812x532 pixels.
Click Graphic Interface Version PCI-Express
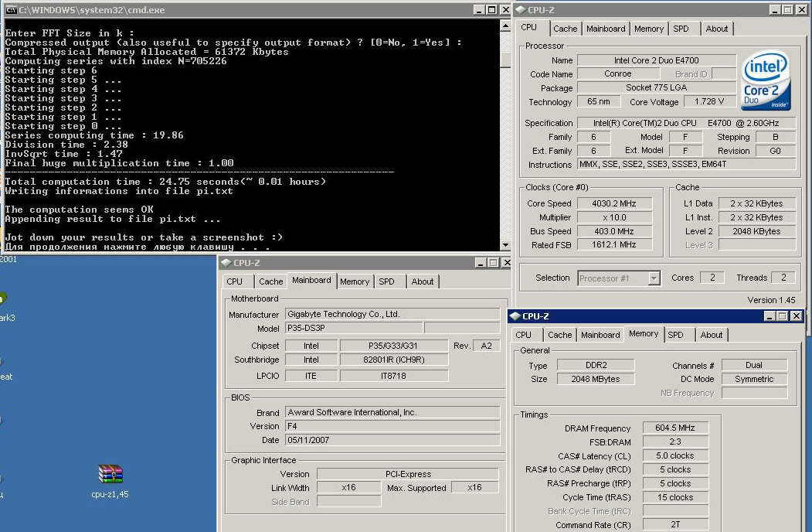tap(408, 474)
